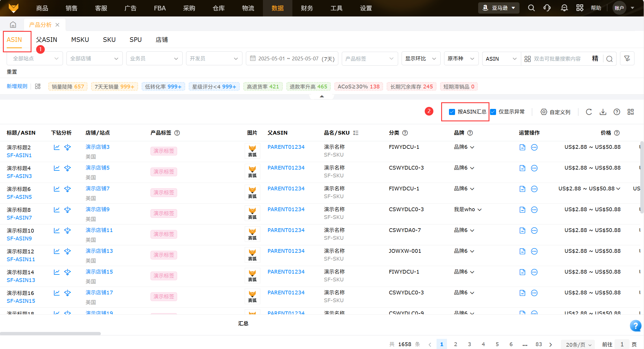This screenshot has height=349, width=644.
Task: Switch to the 父ASIN tab
Action: 47,40
